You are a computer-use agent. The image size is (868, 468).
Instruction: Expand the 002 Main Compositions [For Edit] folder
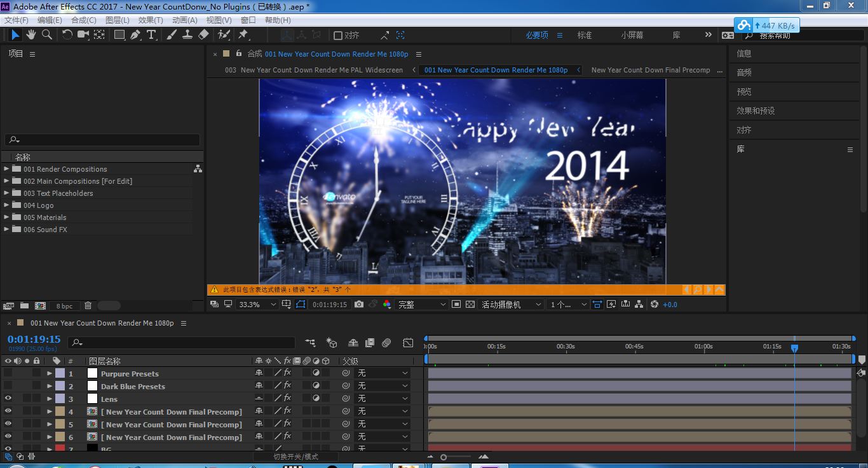(6, 181)
